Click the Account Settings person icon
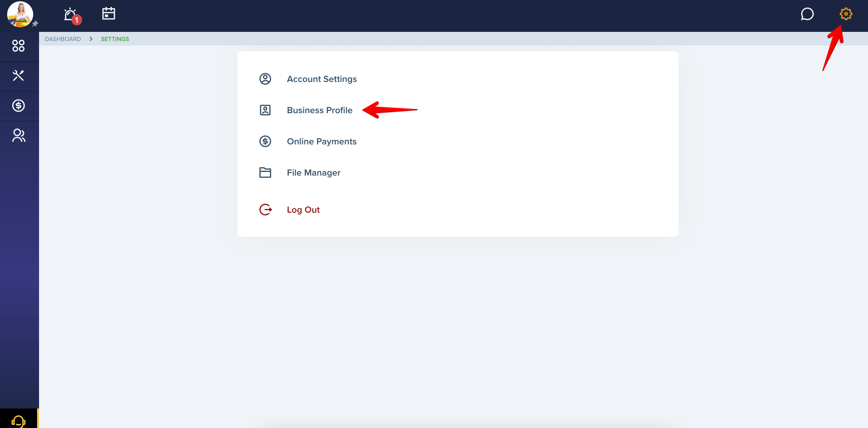The image size is (868, 428). coord(265,79)
